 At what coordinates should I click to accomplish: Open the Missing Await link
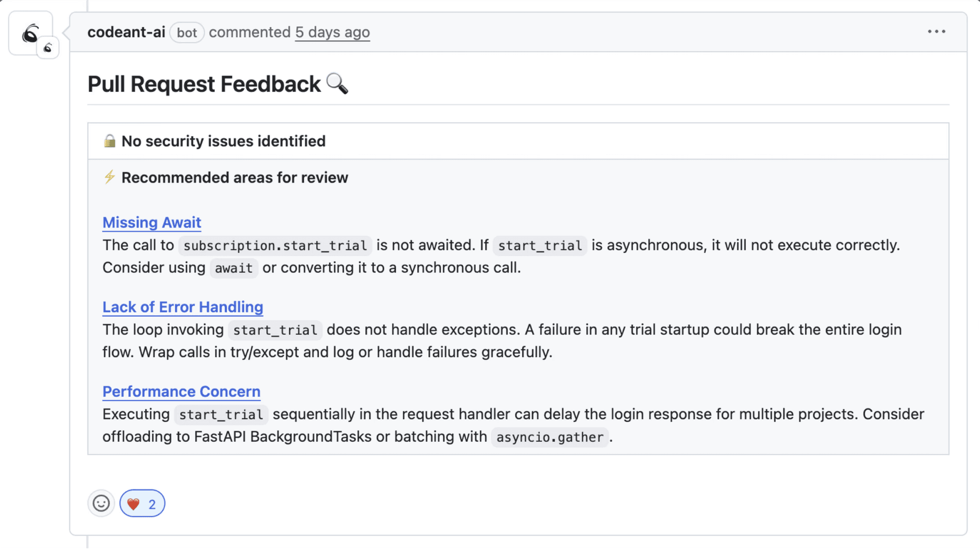point(151,222)
